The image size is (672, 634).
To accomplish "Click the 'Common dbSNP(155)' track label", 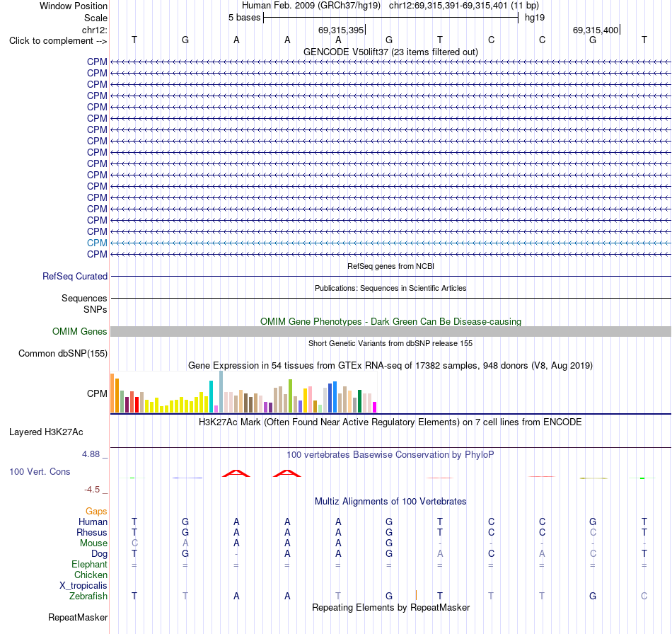I will (x=62, y=354).
